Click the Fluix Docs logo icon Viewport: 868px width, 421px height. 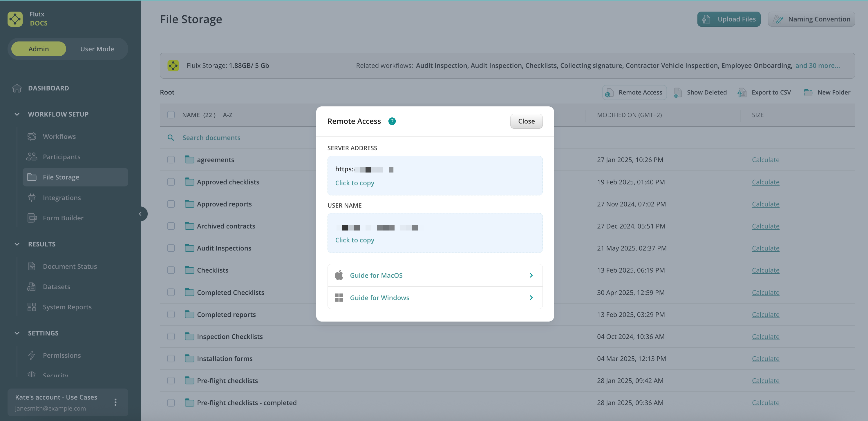15,19
